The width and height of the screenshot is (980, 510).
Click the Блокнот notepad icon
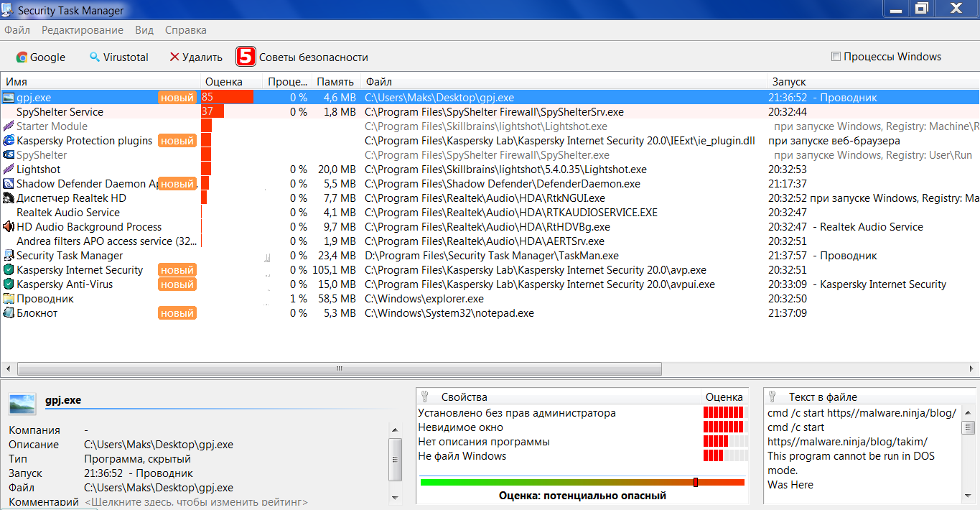tap(9, 313)
